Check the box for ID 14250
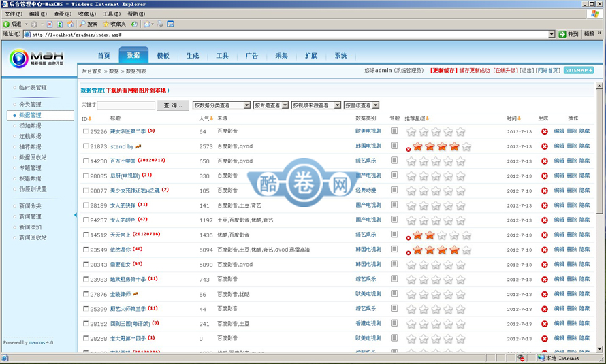Viewport: 606px width, 364px height. (86, 161)
